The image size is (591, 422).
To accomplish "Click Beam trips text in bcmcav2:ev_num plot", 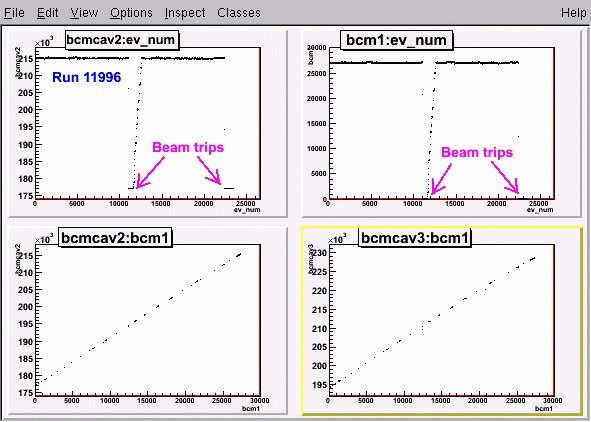I will [188, 147].
